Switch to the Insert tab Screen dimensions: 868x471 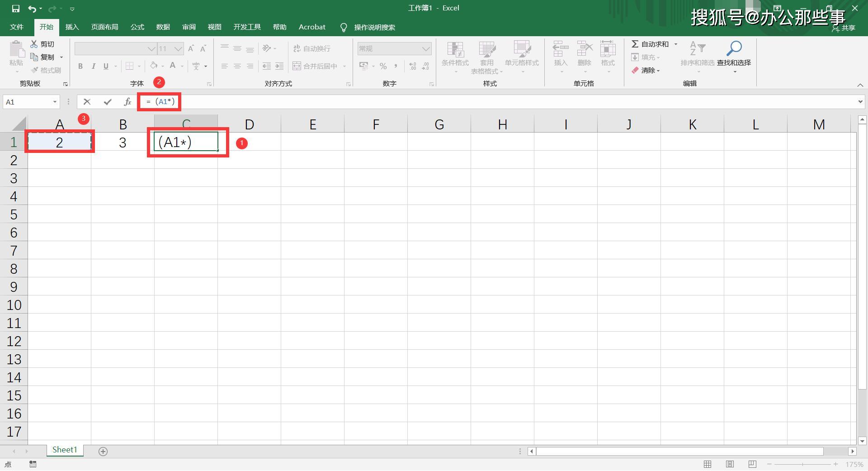point(72,27)
